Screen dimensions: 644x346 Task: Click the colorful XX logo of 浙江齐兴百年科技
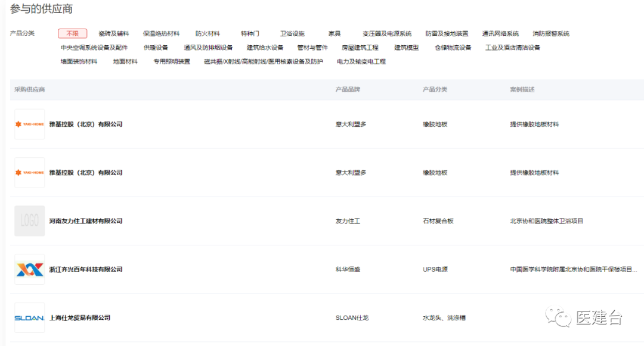(x=29, y=269)
